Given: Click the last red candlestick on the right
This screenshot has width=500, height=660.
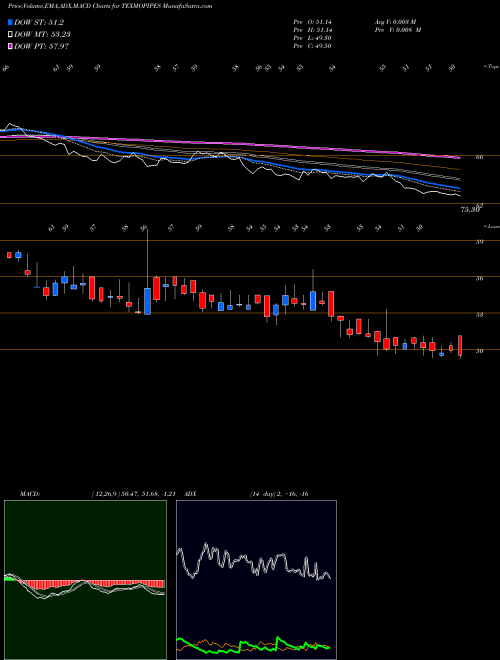Looking at the screenshot, I should [460, 346].
